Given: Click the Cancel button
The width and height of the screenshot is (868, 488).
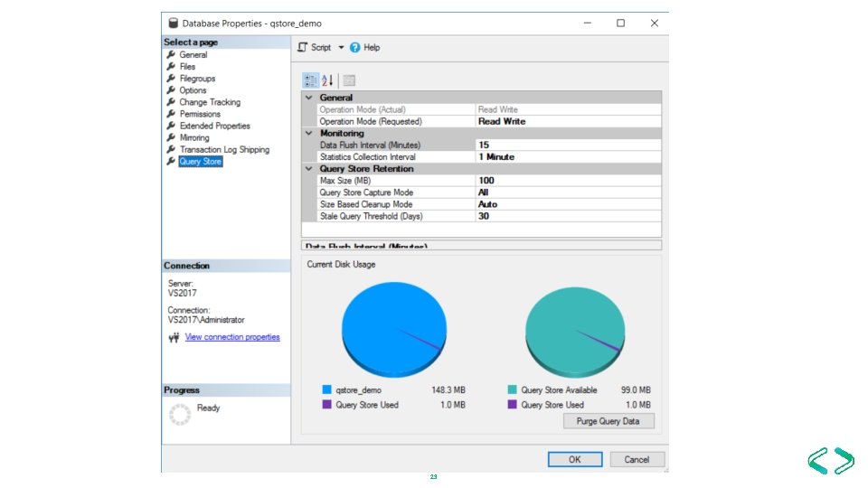Looking at the screenshot, I should (x=637, y=459).
